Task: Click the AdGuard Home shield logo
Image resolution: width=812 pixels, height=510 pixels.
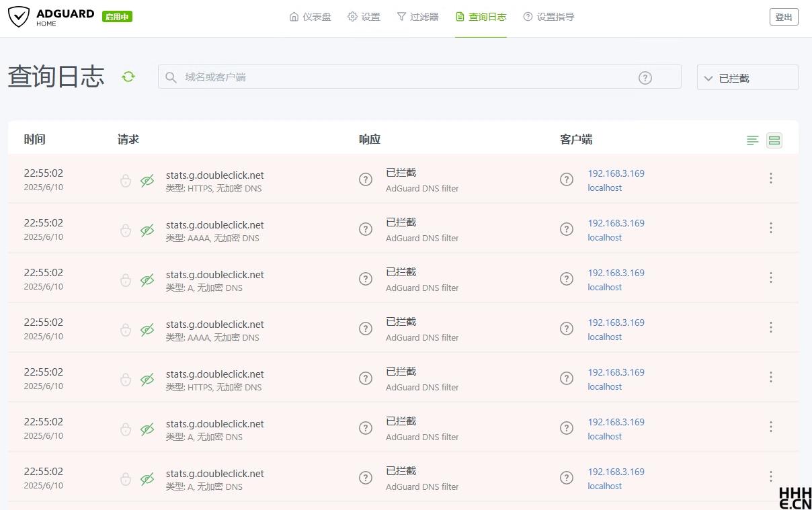Action: pos(19,17)
